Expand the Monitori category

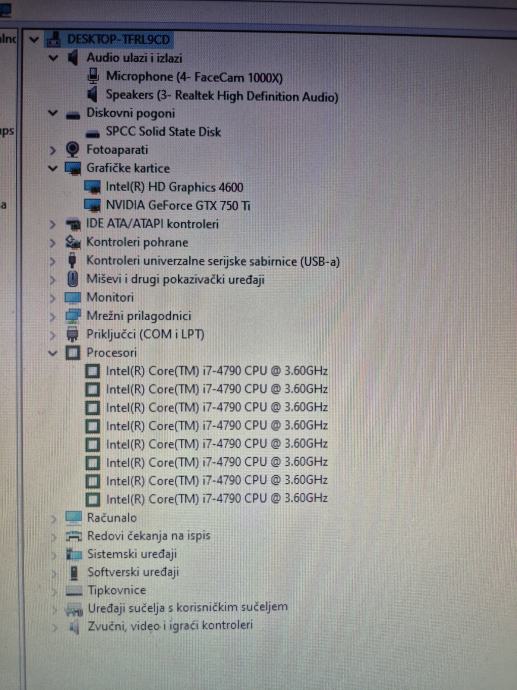pyautogui.click(x=53, y=298)
